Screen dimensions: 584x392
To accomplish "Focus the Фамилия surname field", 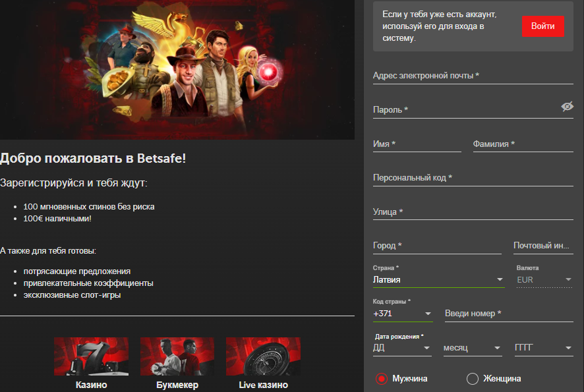I will coord(523,144).
